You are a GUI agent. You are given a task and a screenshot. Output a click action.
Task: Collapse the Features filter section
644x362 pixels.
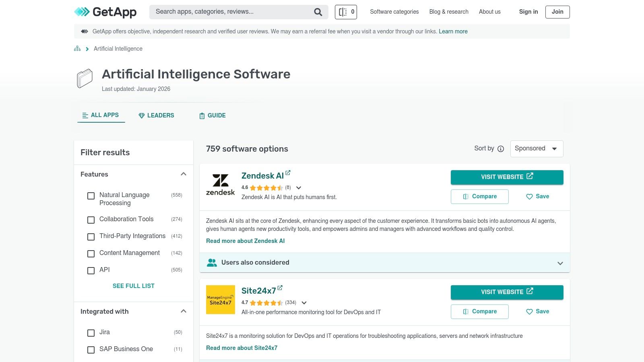tap(184, 174)
